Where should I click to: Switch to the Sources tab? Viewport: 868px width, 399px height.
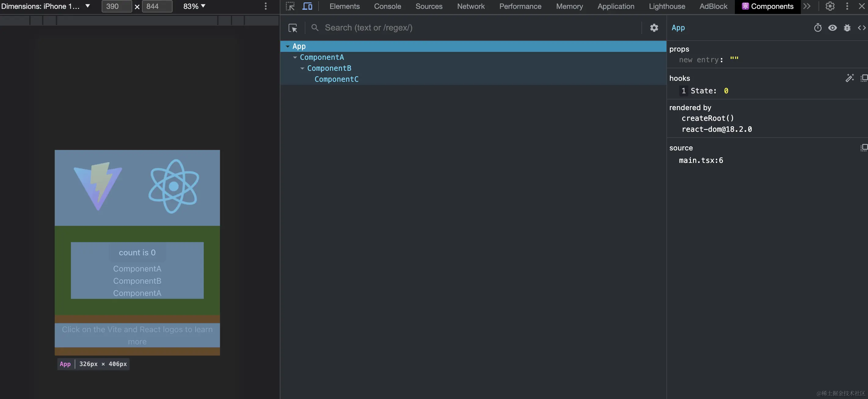pos(429,6)
